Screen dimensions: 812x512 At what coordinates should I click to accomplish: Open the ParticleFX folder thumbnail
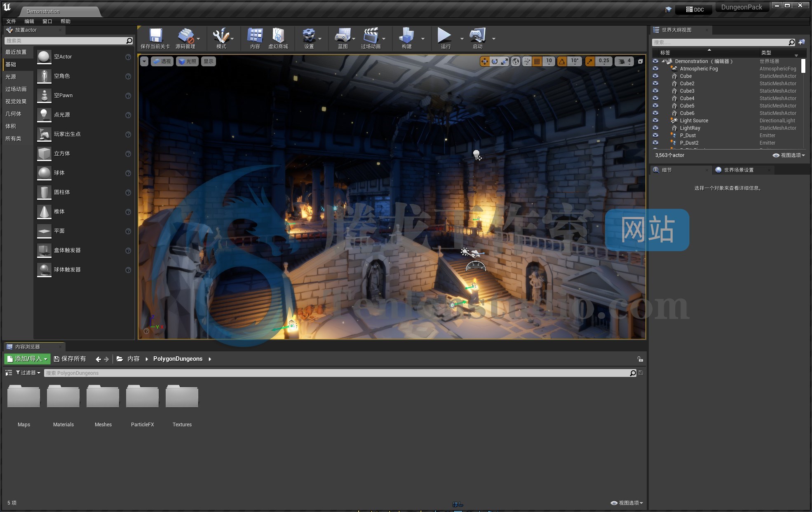click(142, 396)
